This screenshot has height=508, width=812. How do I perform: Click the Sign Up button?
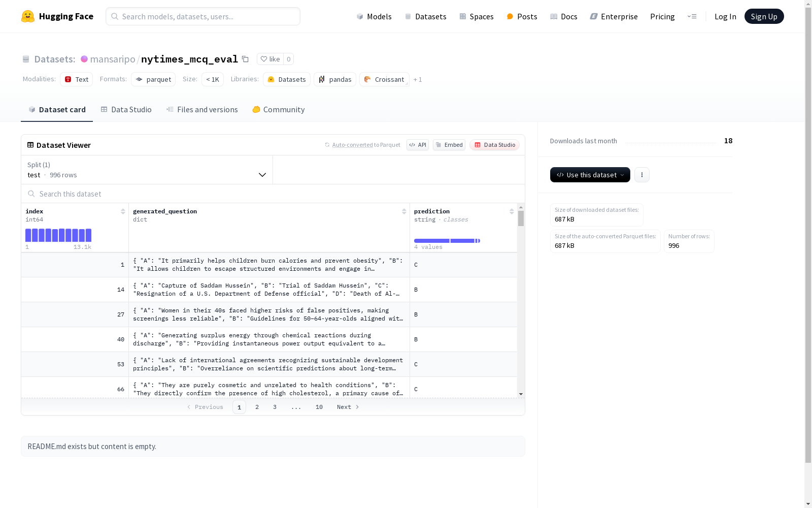click(764, 16)
